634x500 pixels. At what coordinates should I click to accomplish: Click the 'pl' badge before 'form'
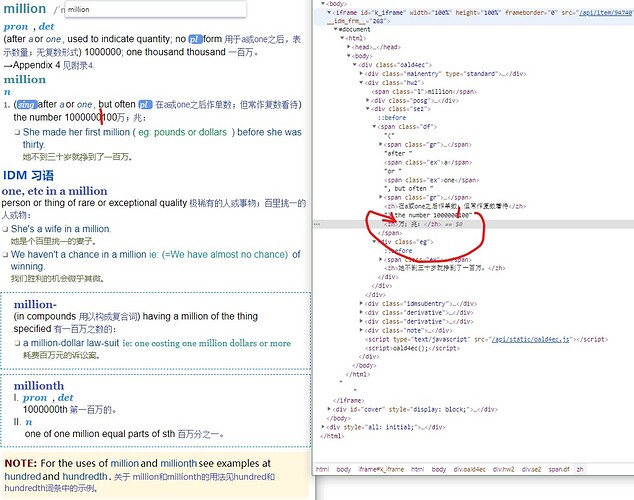195,39
